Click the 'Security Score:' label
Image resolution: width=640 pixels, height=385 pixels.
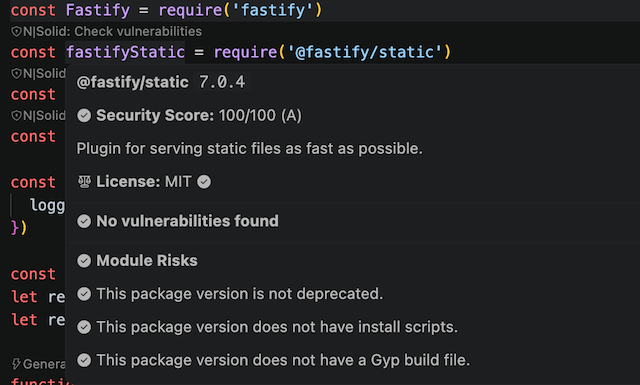[x=155, y=116]
